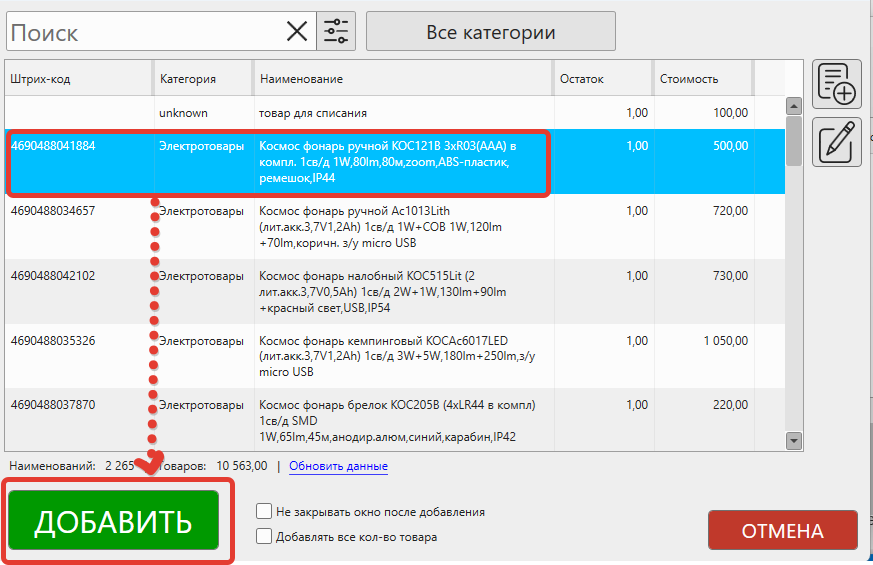Click the edit item pencil icon
The image size is (873, 565).
[837, 141]
